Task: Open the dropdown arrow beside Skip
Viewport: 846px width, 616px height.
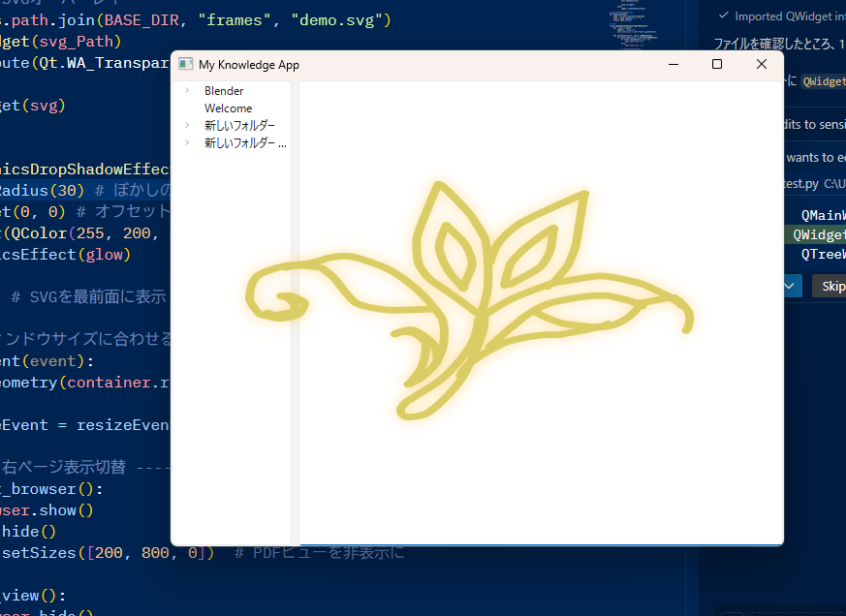Action: [790, 286]
